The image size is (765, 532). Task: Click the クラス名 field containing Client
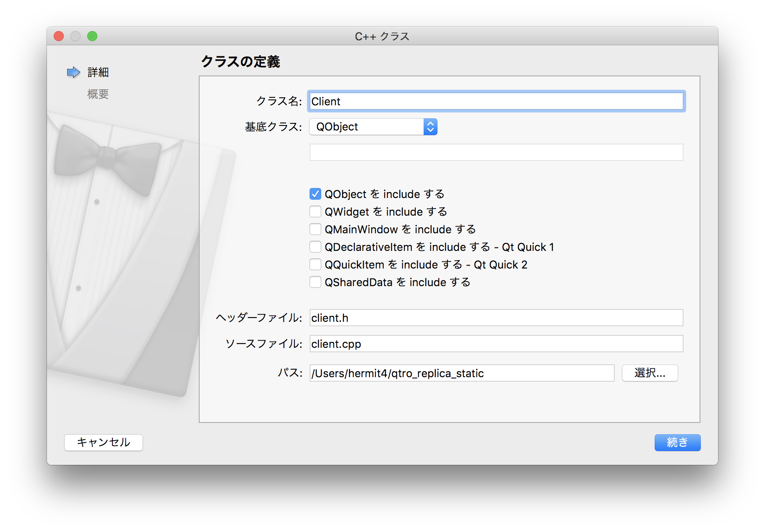[x=495, y=101]
